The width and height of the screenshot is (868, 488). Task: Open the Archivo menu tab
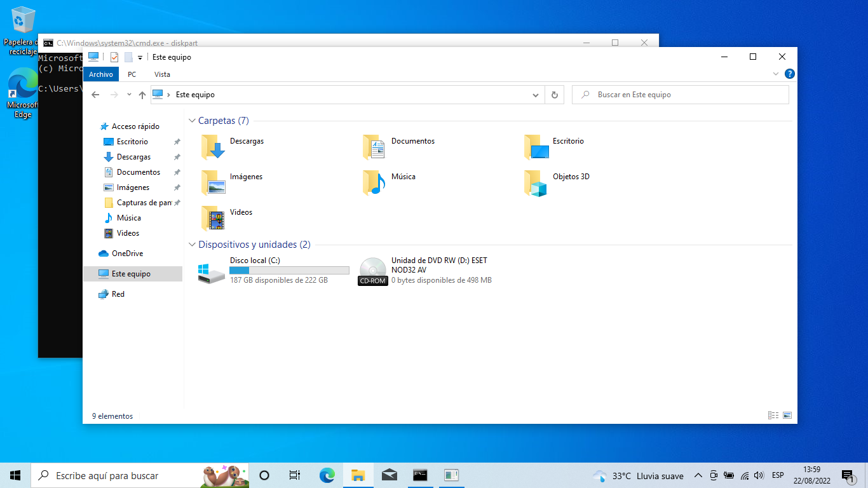click(100, 74)
